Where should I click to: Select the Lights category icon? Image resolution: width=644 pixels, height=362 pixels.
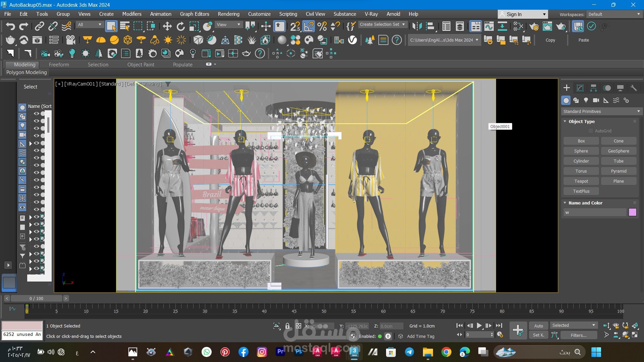[586, 100]
